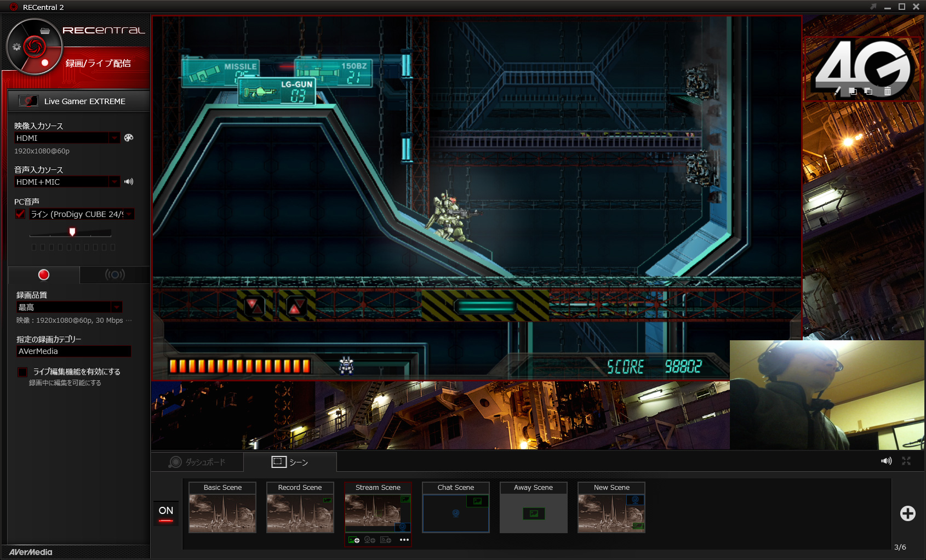Select the Record Scene thumbnail
The width and height of the screenshot is (926, 560).
tap(300, 507)
